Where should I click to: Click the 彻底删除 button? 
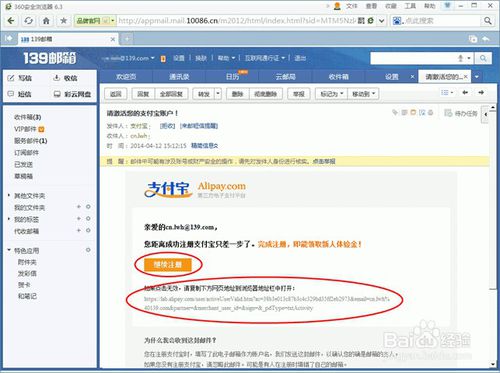click(266, 94)
